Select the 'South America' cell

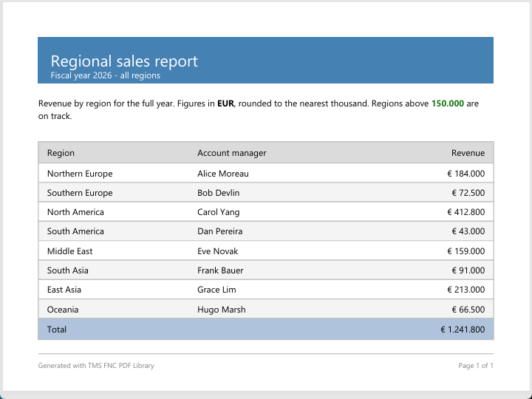pyautogui.click(x=75, y=231)
